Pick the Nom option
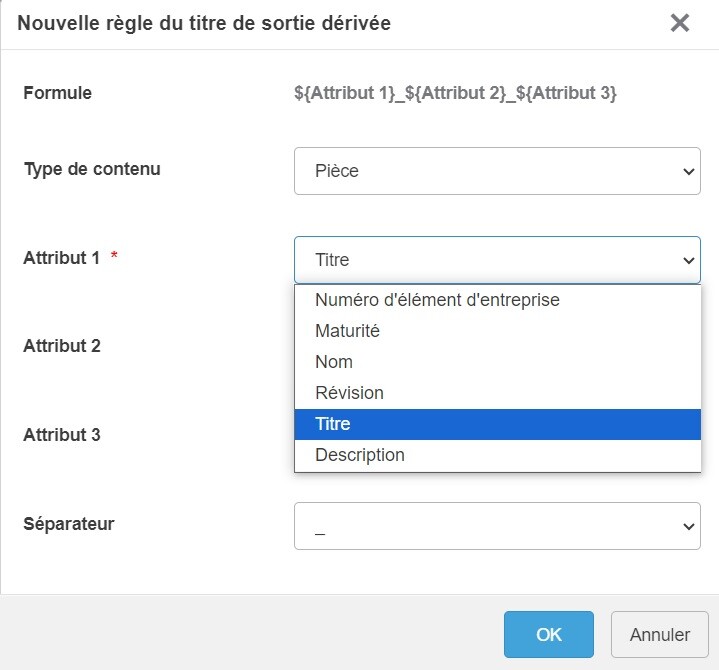Viewport: 719px width, 670px height. [x=334, y=362]
